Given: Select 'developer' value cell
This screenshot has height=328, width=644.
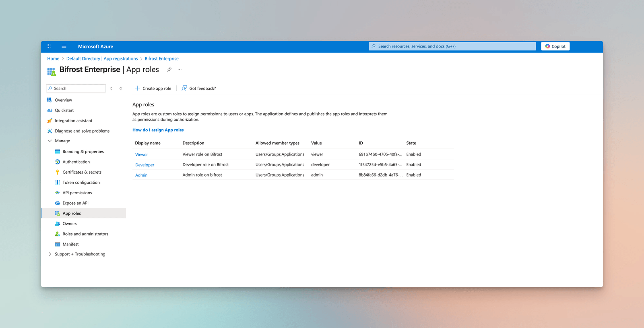Looking at the screenshot, I should [320, 164].
